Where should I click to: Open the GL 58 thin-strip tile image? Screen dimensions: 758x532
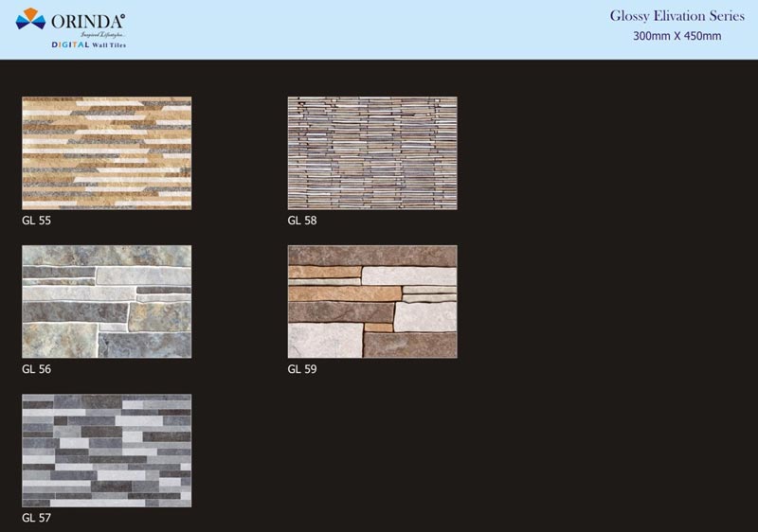[x=372, y=152]
